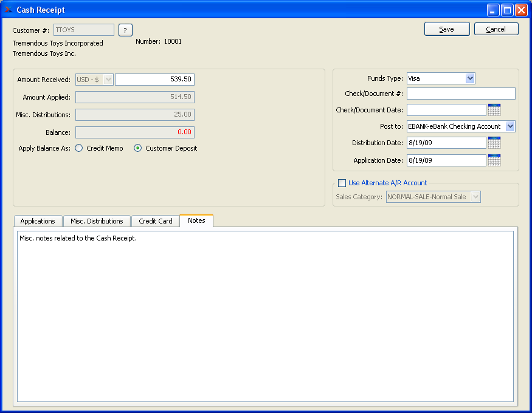The width and height of the screenshot is (532, 413).
Task: Click the Distribution Date field
Action: (x=446, y=143)
